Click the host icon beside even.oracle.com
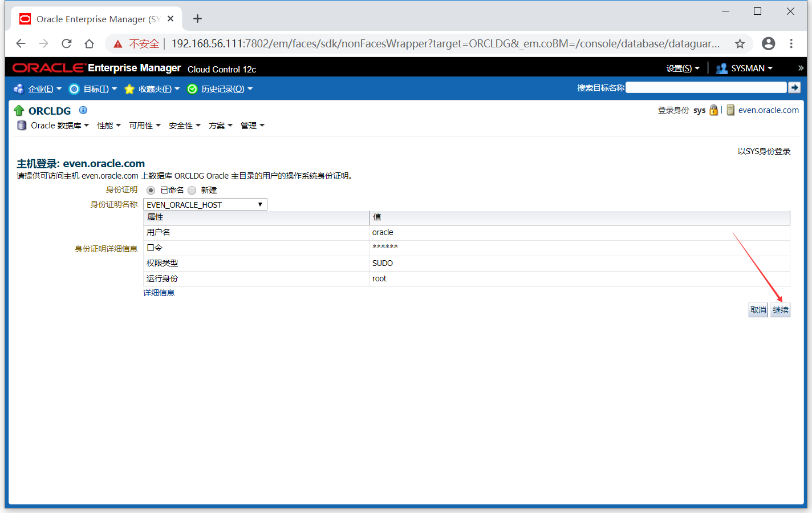812x513 pixels. (x=730, y=110)
